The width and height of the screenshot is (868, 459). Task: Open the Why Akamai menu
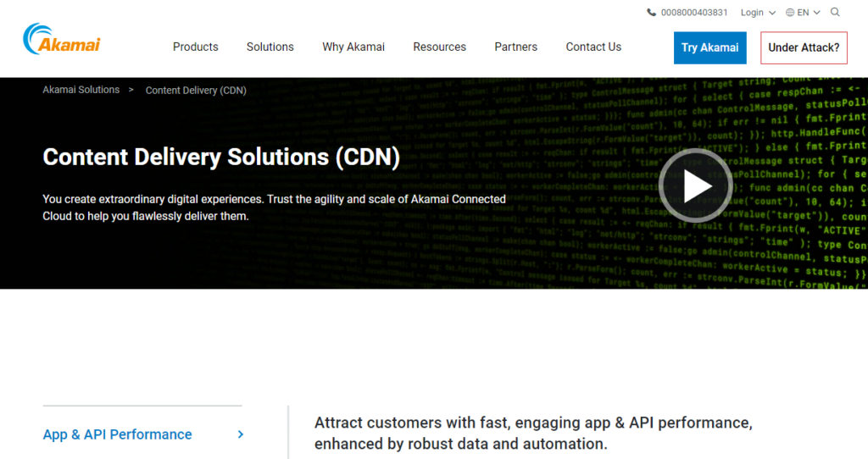353,47
